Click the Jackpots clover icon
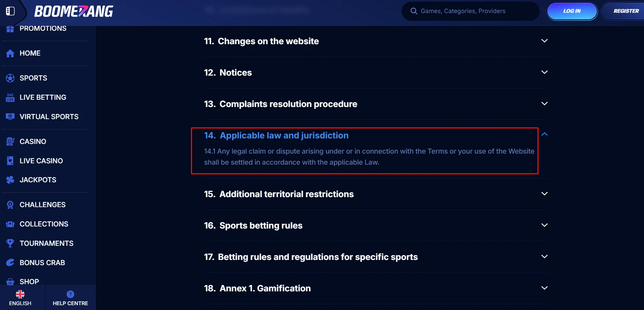644x310 pixels. (x=10, y=180)
